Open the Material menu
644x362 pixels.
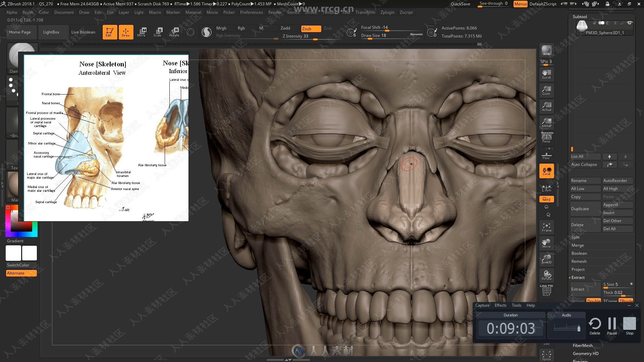point(193,12)
